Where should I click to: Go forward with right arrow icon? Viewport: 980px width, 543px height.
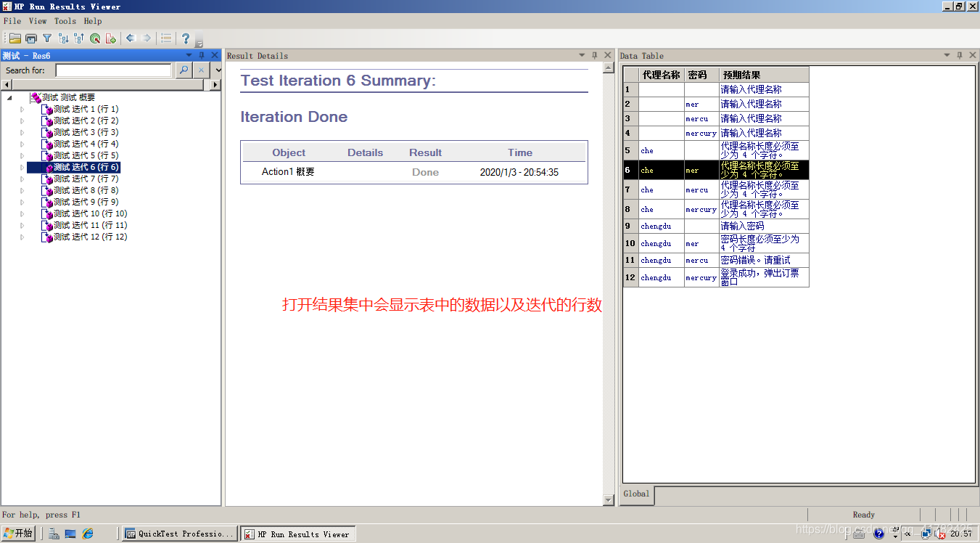[147, 38]
